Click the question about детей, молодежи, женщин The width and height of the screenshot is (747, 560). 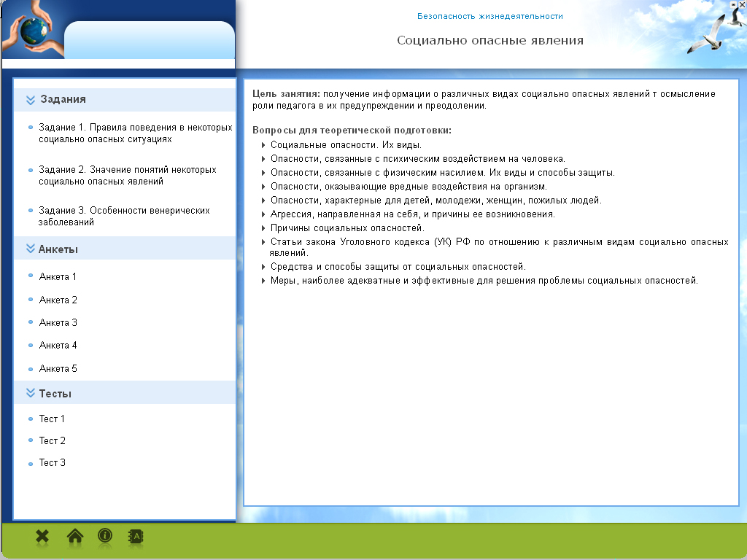coord(436,200)
